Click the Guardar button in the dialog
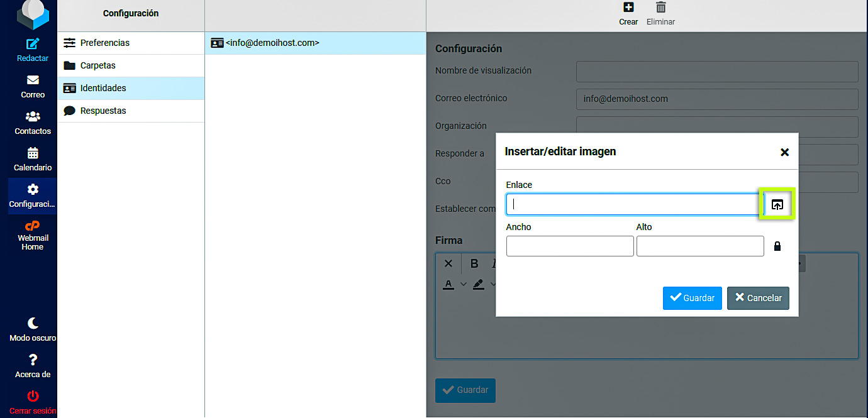Viewport: 868px width, 418px height. (x=692, y=298)
